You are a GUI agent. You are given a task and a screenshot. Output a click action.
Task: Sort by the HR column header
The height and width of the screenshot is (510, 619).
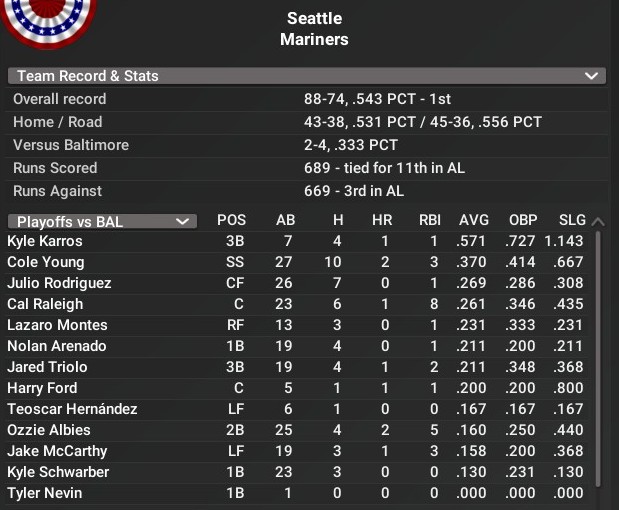point(380,221)
